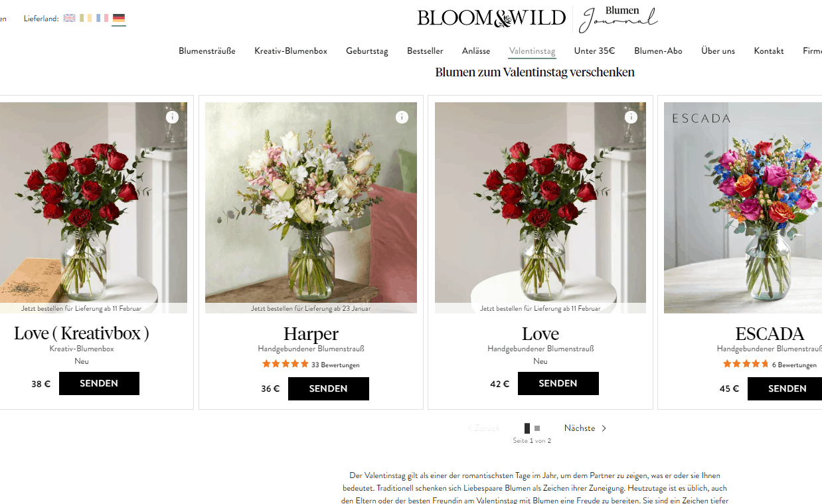Click SENDEN for Harper bouquet
The height and width of the screenshot is (504, 822).
[x=329, y=388]
